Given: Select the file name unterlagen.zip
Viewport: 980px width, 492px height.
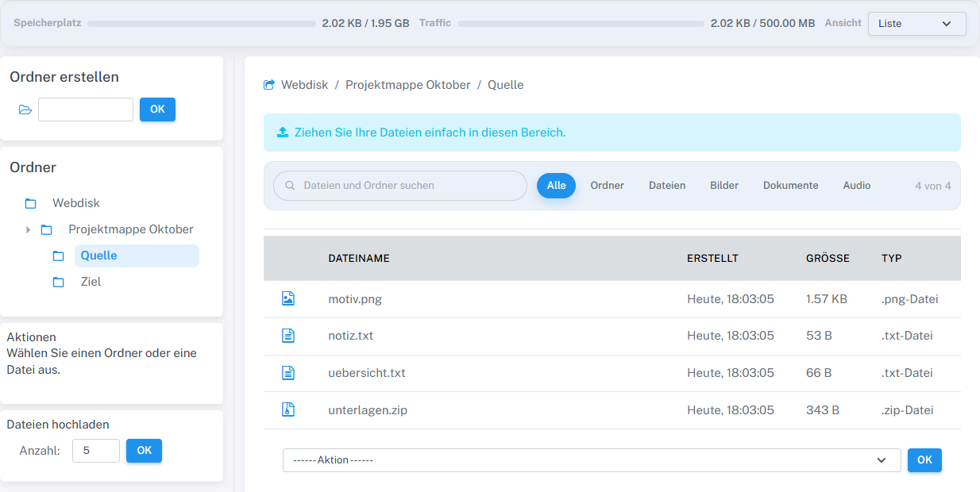Looking at the screenshot, I should [x=368, y=410].
